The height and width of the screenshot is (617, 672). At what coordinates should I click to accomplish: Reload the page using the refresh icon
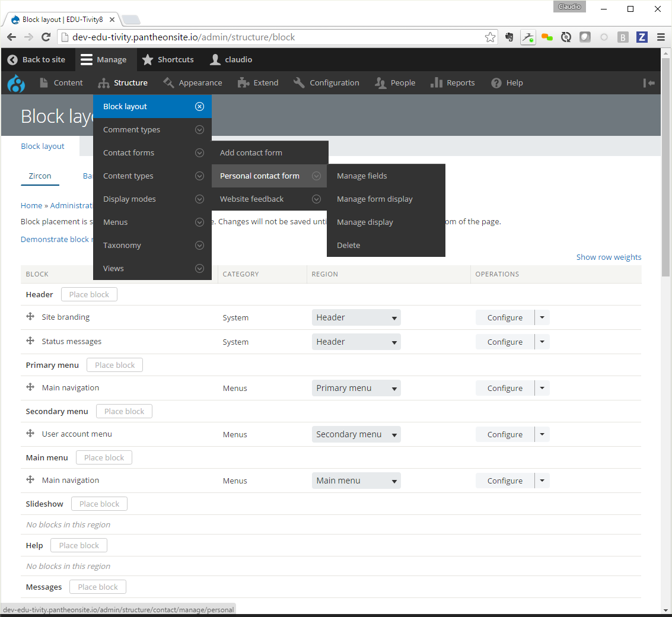tap(46, 37)
